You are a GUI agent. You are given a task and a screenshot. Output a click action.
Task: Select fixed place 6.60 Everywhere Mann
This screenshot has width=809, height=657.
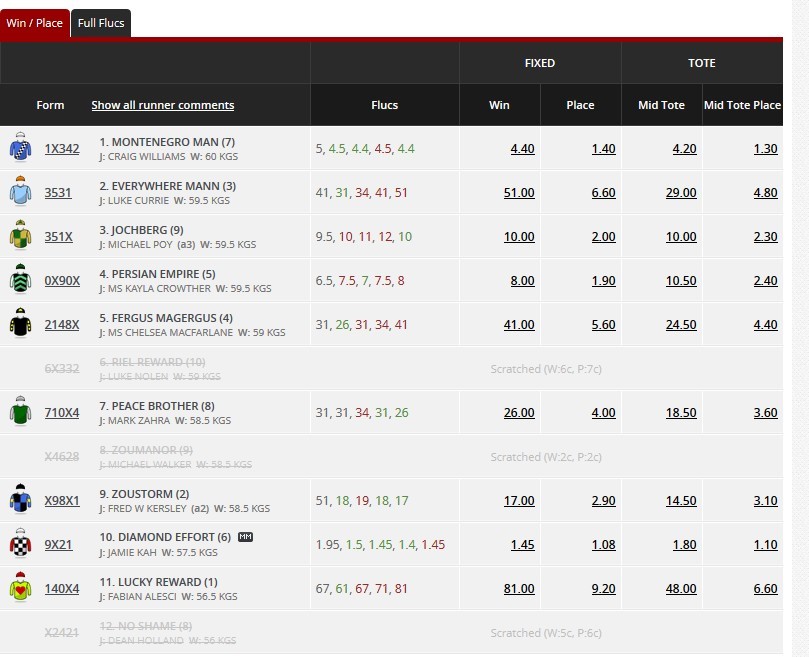click(603, 193)
